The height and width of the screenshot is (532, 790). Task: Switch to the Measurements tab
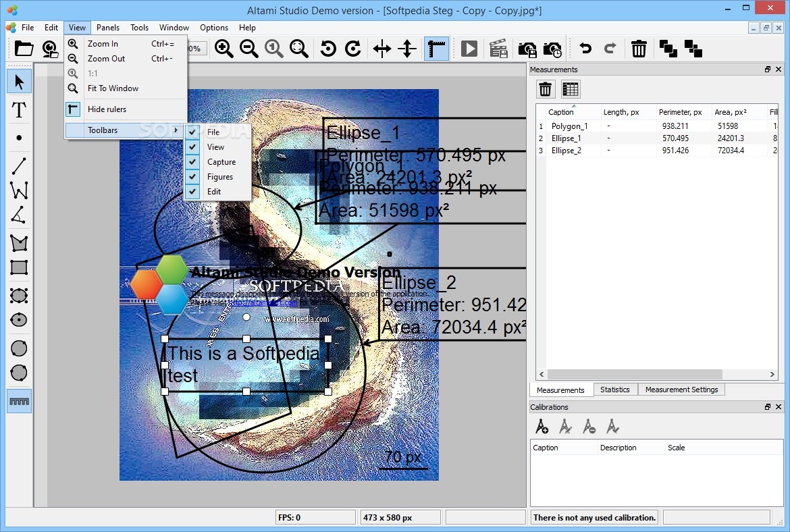tap(560, 390)
